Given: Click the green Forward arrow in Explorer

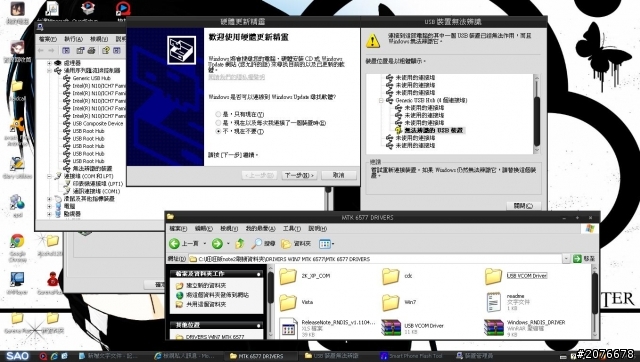Looking at the screenshot, I should (217, 244).
